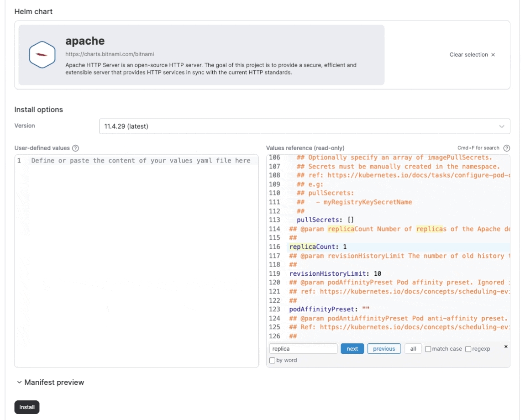Close the search bar with the x icon
Viewport: 525px width, 420px height.
(505, 346)
